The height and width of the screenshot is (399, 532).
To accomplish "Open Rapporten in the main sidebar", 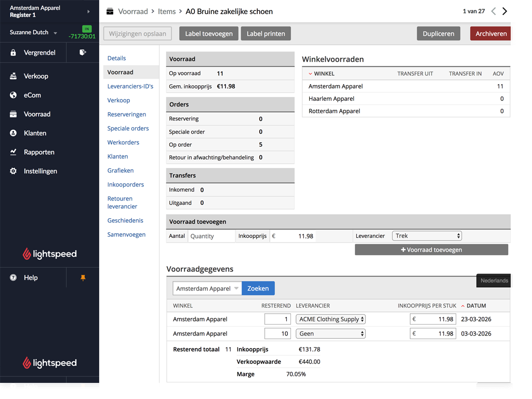I will click(38, 152).
